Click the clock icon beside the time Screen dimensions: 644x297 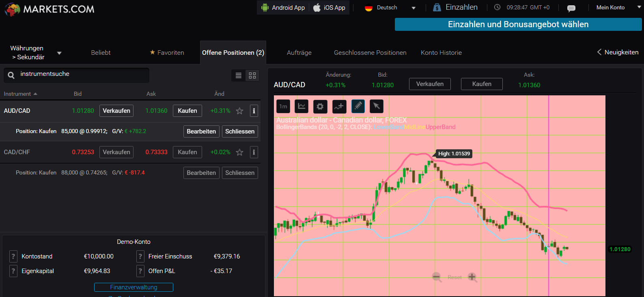point(497,7)
